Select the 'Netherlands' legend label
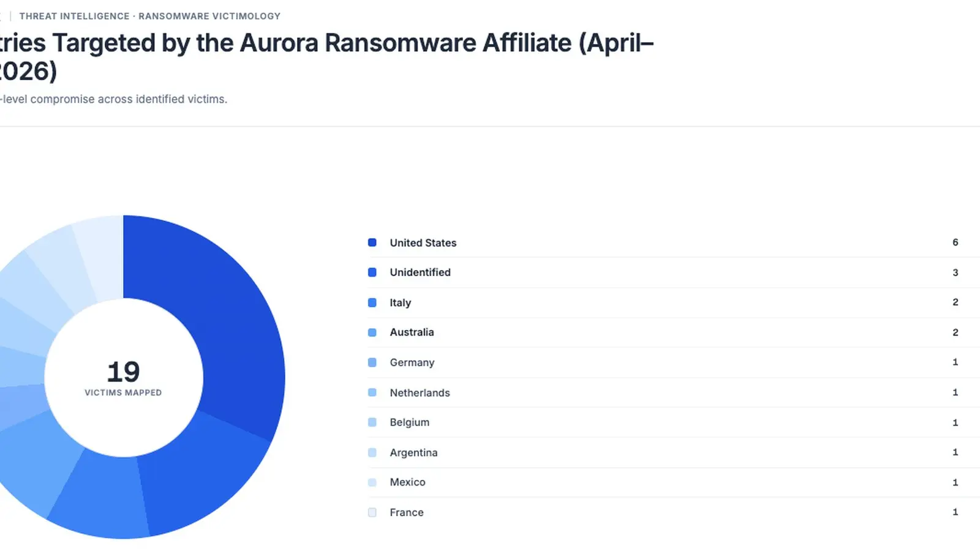Viewport: 980px width, 551px height. tap(420, 392)
